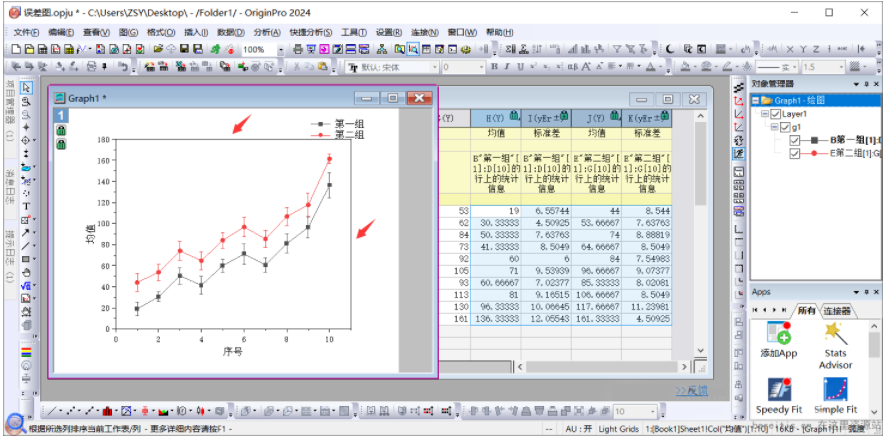Open the 编辑(E) menu
The width and height of the screenshot is (885, 441).
click(x=61, y=32)
